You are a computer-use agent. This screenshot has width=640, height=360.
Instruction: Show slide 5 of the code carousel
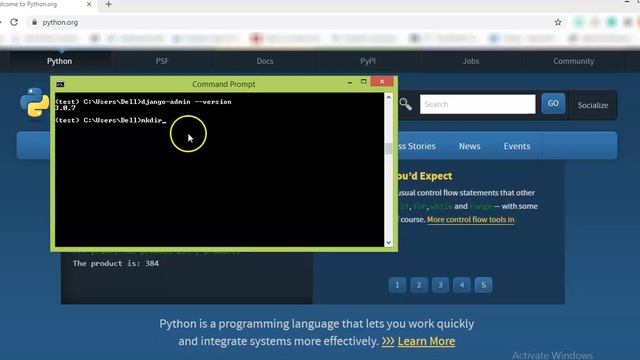click(483, 285)
